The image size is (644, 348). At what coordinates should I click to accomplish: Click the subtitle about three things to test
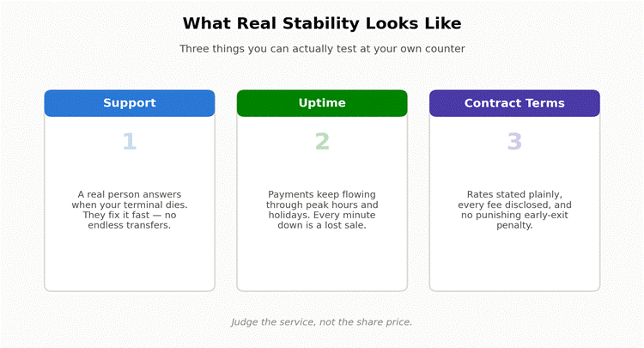[322, 49]
